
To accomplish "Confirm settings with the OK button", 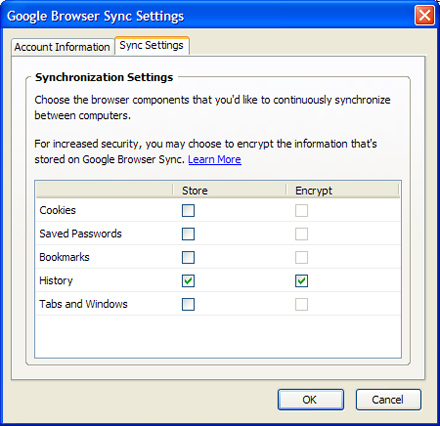I will 311,400.
